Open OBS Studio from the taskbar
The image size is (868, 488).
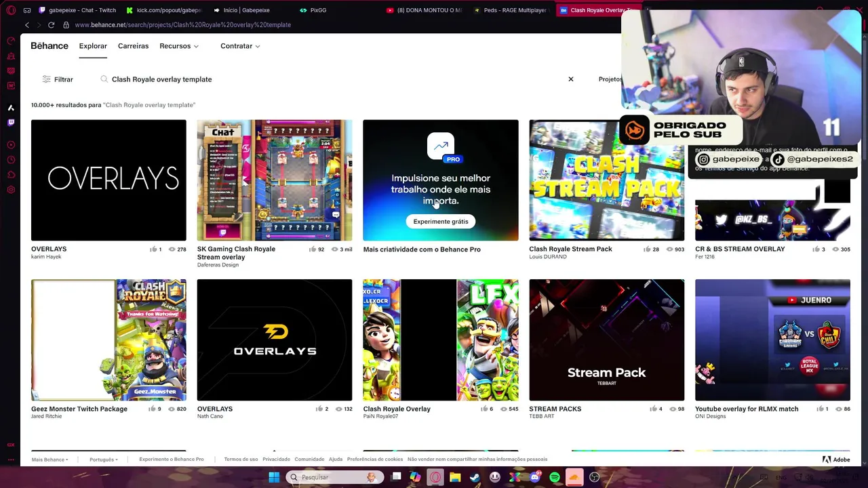point(595,477)
